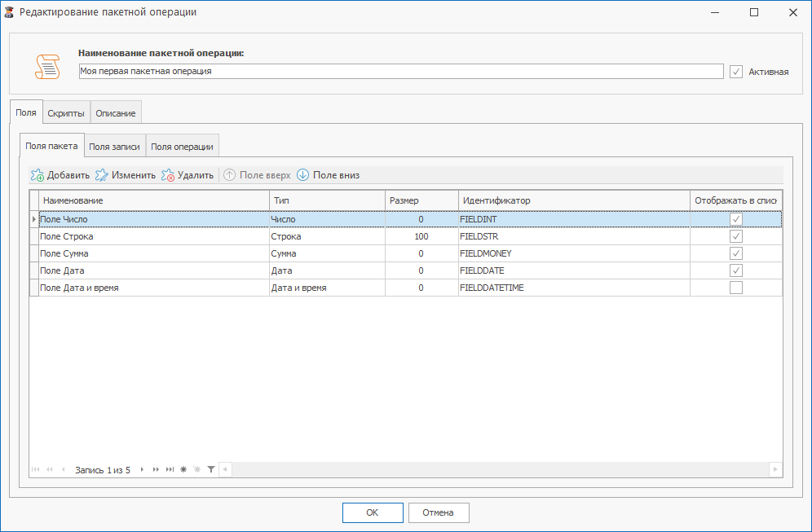
Task: Jump to previous page navigator button
Action: point(50,469)
